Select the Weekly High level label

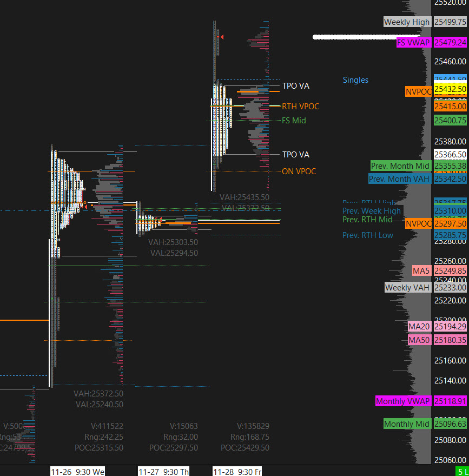(407, 22)
